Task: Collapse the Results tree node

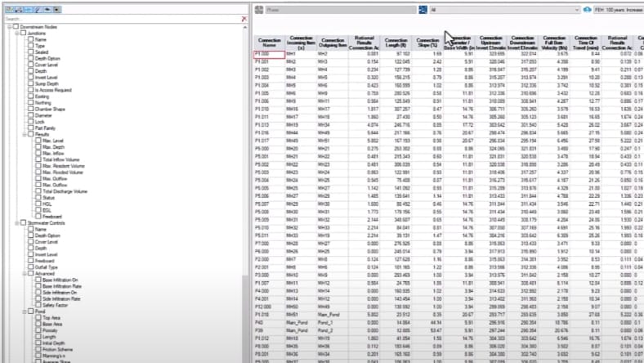Action: click(x=25, y=134)
